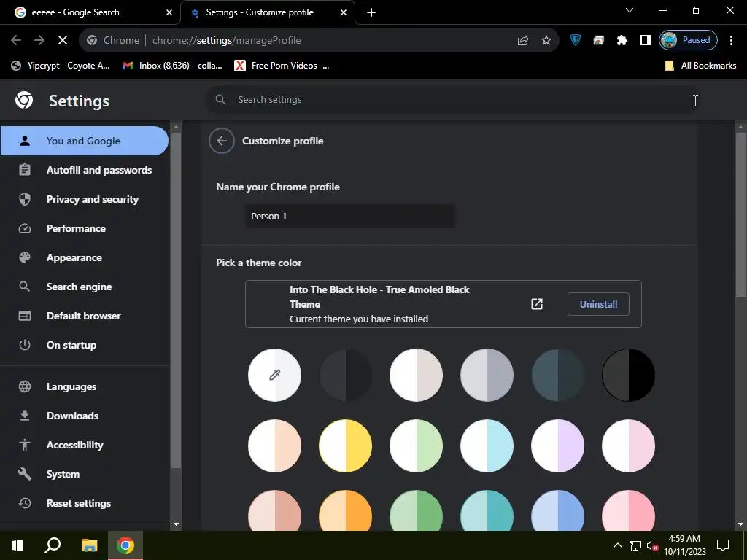747x560 pixels.
Task: Open the Windows Start menu
Action: coord(18,545)
